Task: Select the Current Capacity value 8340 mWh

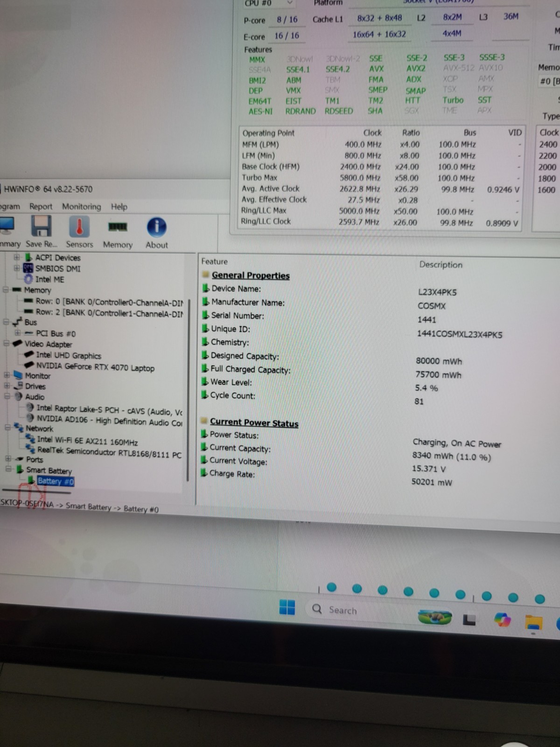Action: tap(451, 456)
